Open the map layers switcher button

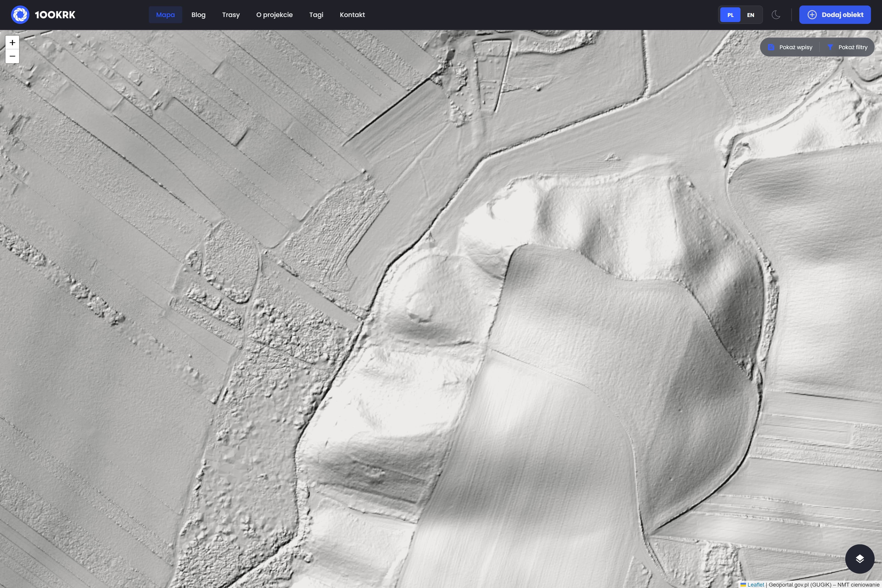click(859, 559)
